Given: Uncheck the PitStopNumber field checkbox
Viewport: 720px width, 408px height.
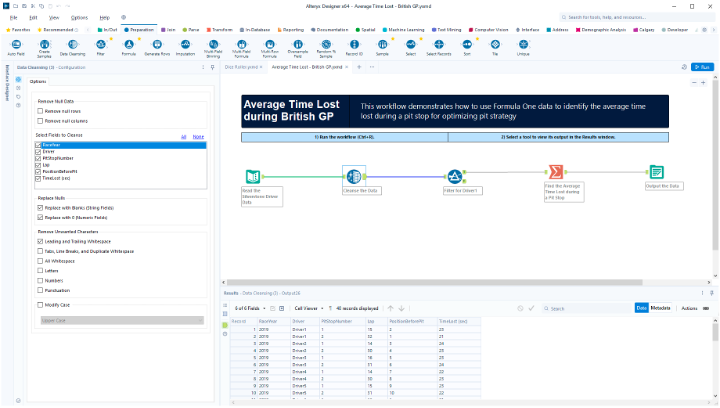Looking at the screenshot, I should pyautogui.click(x=38, y=158).
